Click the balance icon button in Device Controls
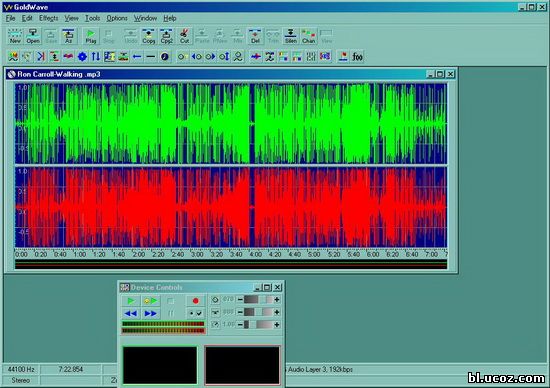 (x=215, y=312)
